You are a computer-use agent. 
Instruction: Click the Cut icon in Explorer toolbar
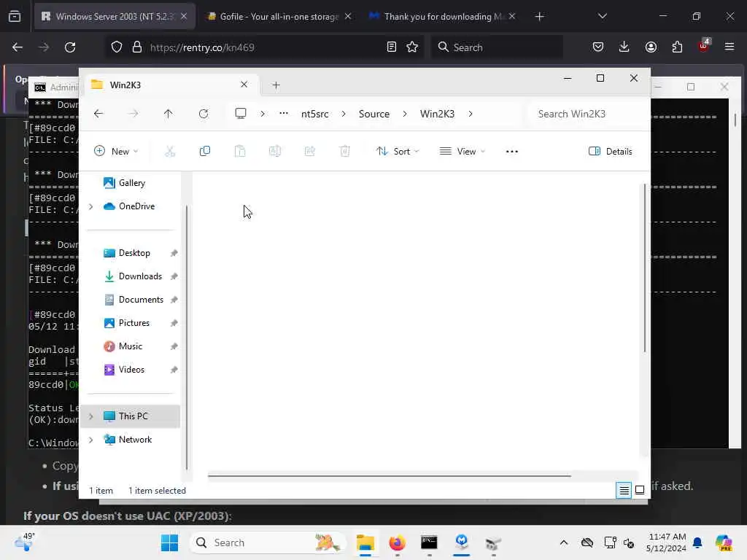point(170,152)
